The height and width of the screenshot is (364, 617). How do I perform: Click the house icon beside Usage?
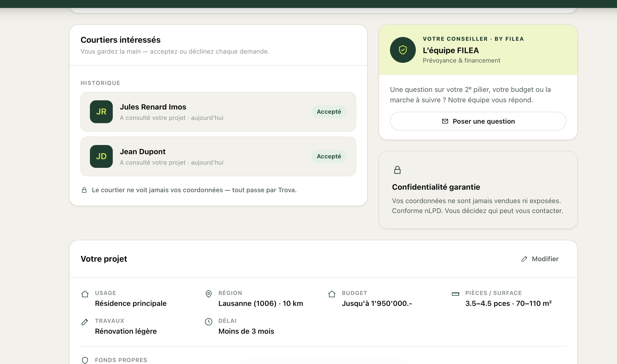pyautogui.click(x=85, y=294)
